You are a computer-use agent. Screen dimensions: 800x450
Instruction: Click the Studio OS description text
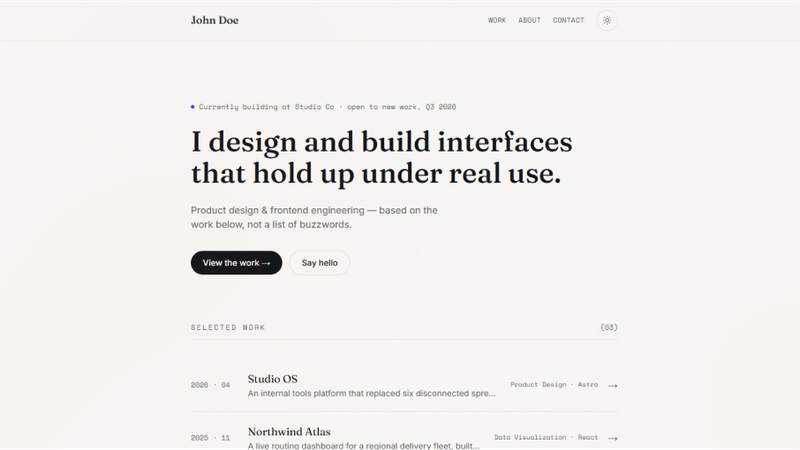(x=371, y=393)
